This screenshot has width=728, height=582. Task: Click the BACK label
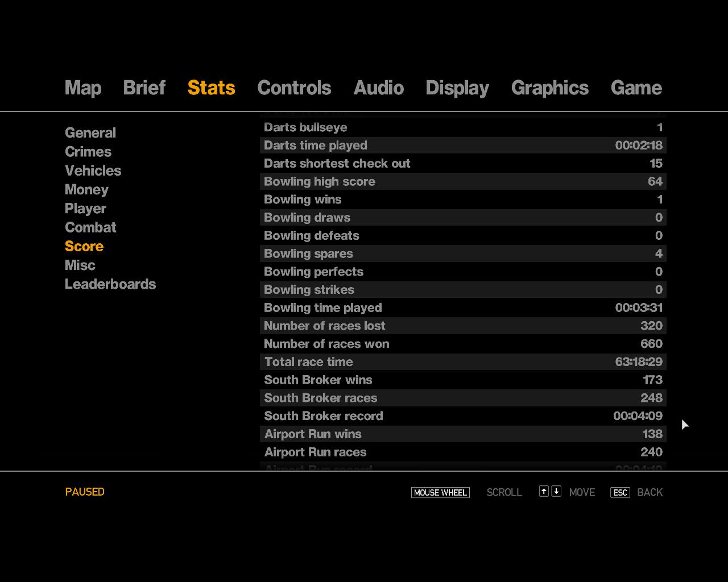pos(650,492)
